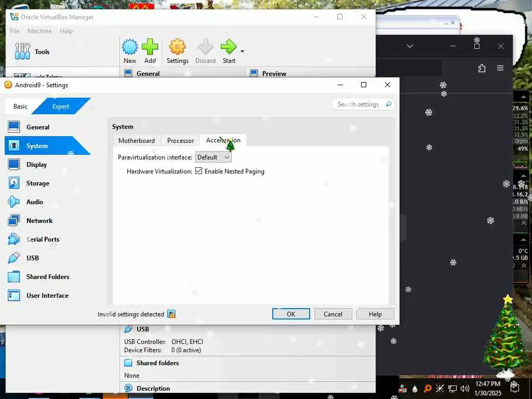The image size is (532, 399).
Task: Click the orange search icon in system tray
Action: coord(427,389)
